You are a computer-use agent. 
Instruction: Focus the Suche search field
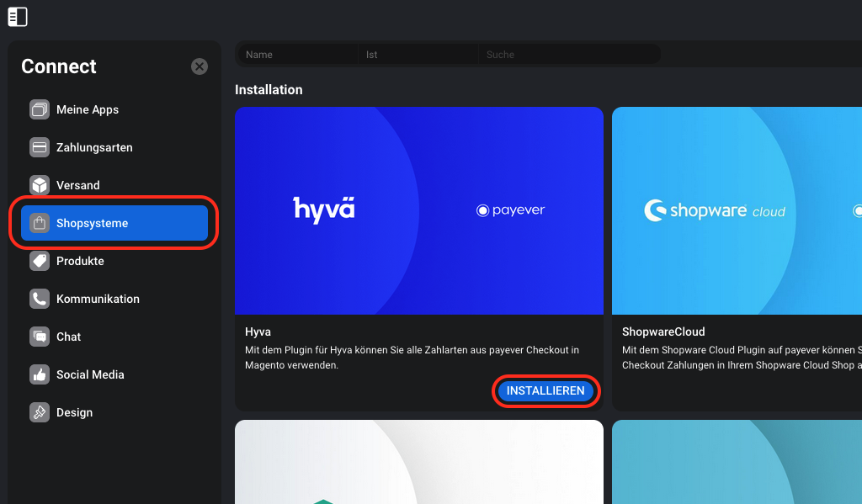pos(569,55)
